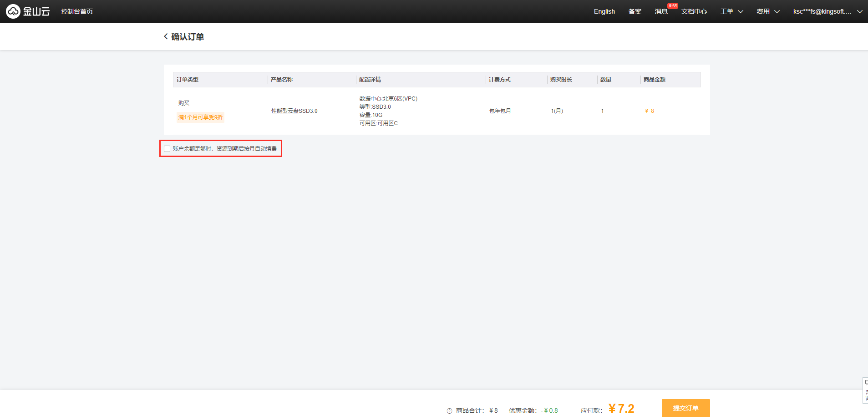Expand the 费用 dropdown menu
868x420 pixels.
768,11
